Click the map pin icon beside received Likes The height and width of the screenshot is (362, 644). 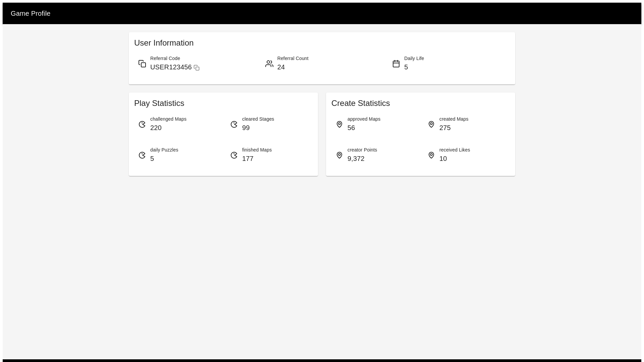pyautogui.click(x=431, y=155)
